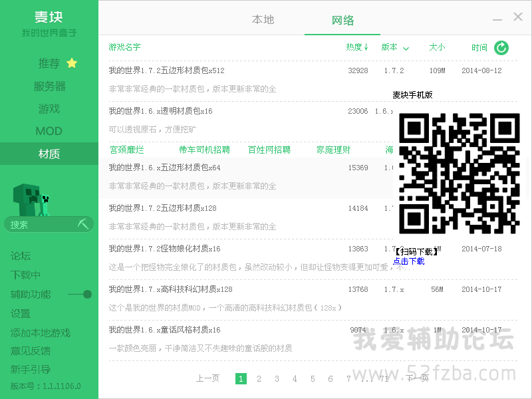Click the 游戏名字 column header
The height and width of the screenshot is (399, 532).
pos(124,47)
